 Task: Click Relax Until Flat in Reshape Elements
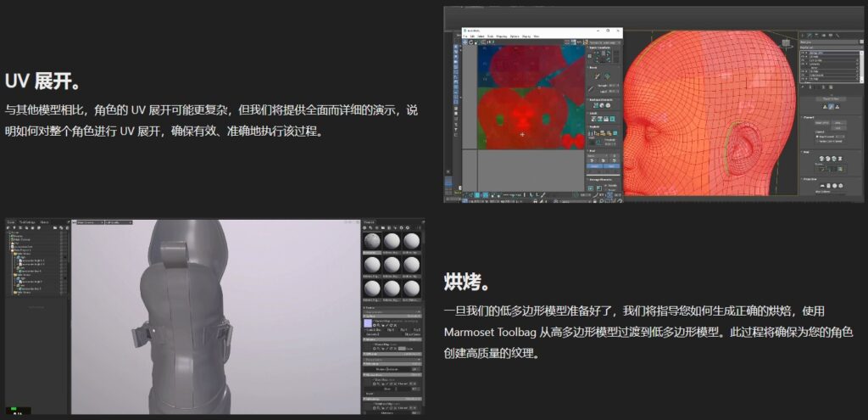point(602,105)
